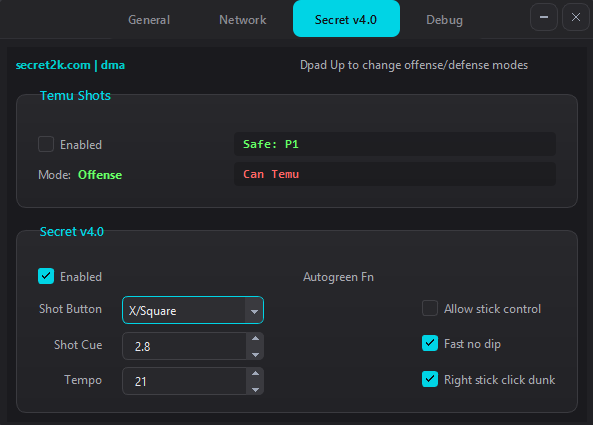Click the Offense mode label

click(100, 175)
